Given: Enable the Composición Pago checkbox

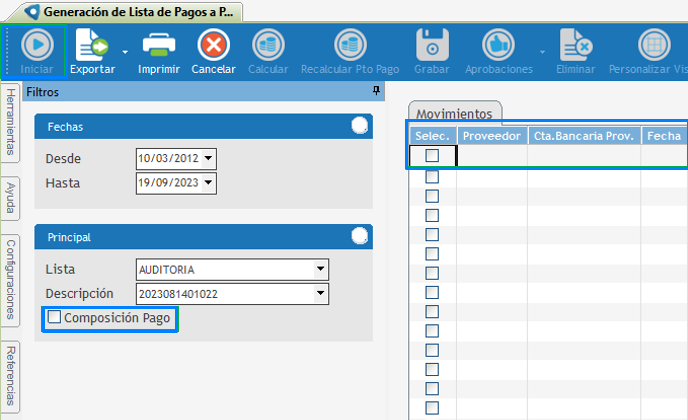Looking at the screenshot, I should click(55, 318).
